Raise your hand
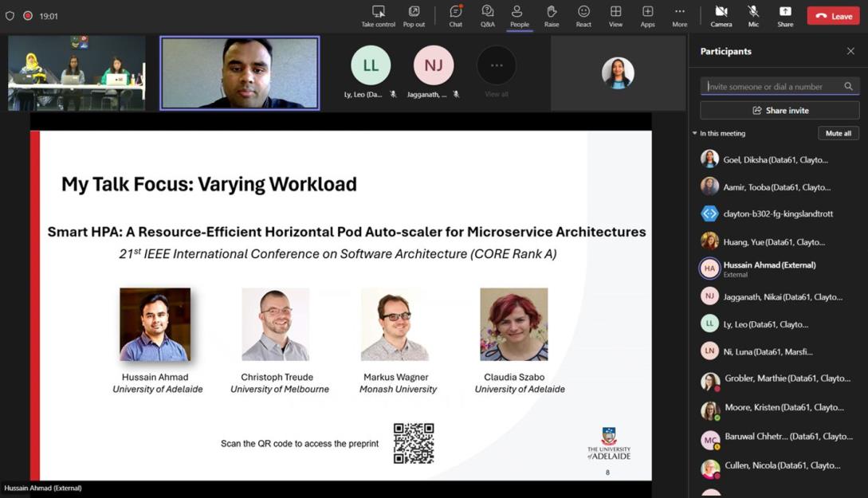The width and height of the screenshot is (868, 498). [552, 16]
